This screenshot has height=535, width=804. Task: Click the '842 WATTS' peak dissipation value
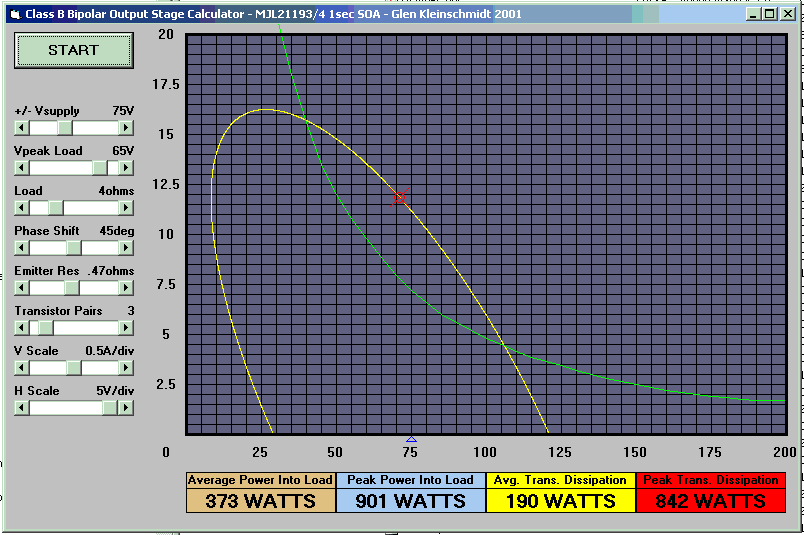point(711,501)
